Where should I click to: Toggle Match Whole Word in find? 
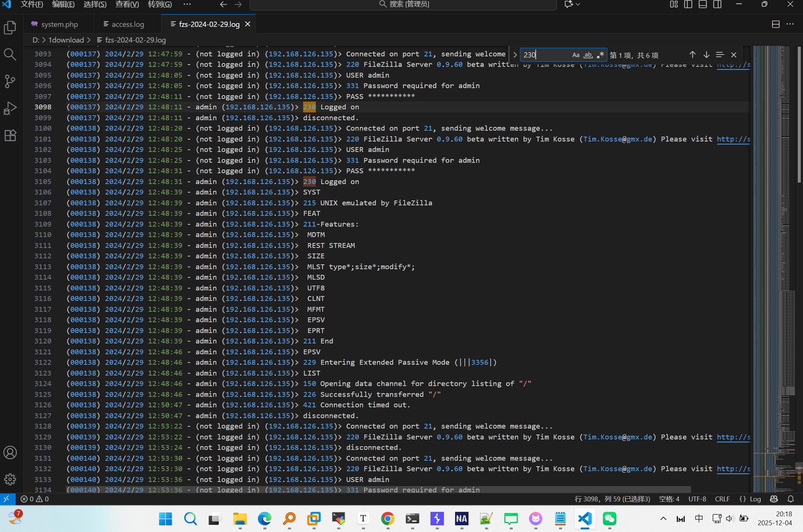click(x=588, y=55)
